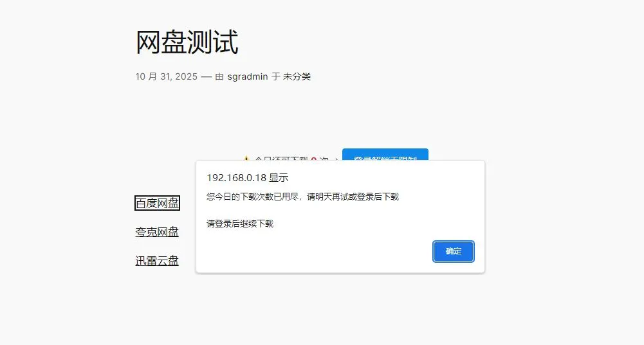
Task: Click the blue 登录解锁无限制 button
Action: click(385, 155)
